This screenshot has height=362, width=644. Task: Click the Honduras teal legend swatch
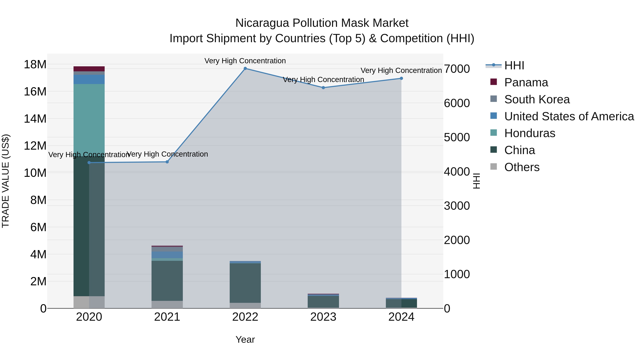coord(494,133)
